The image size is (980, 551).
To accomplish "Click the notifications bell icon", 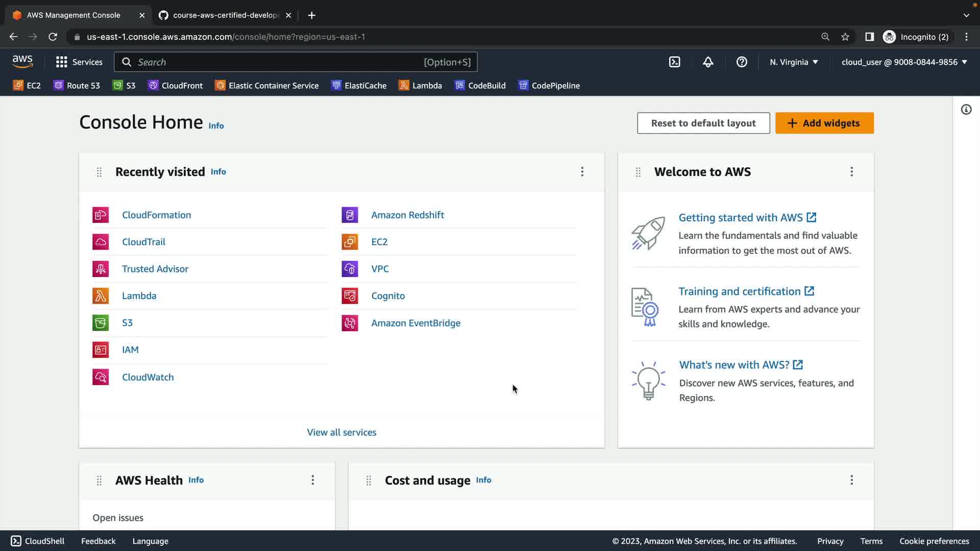I will 708,62.
